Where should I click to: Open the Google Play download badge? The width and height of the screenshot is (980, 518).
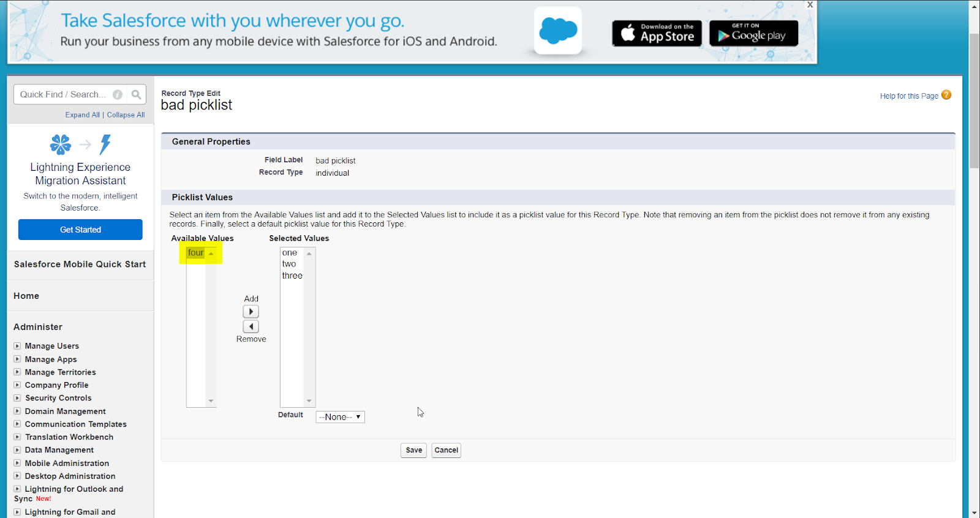coord(753,33)
